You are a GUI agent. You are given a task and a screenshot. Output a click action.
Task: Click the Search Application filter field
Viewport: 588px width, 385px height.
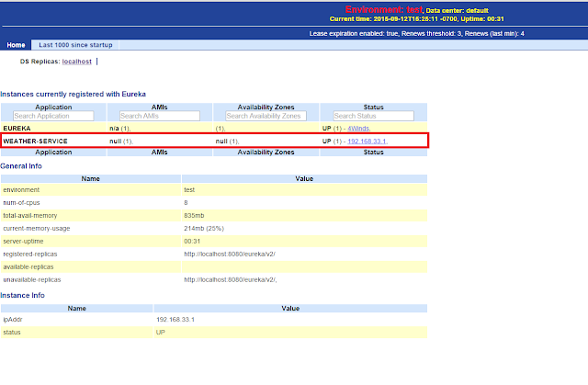pos(53,116)
